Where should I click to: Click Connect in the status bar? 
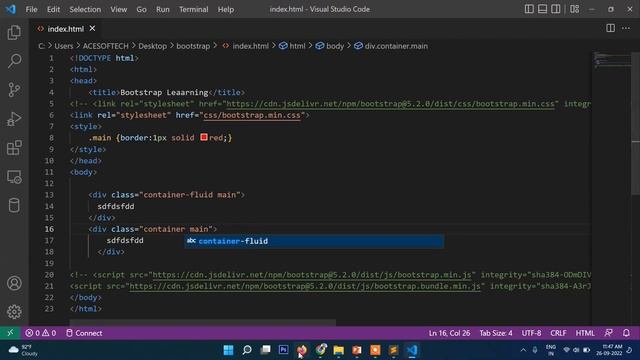[x=84, y=333]
